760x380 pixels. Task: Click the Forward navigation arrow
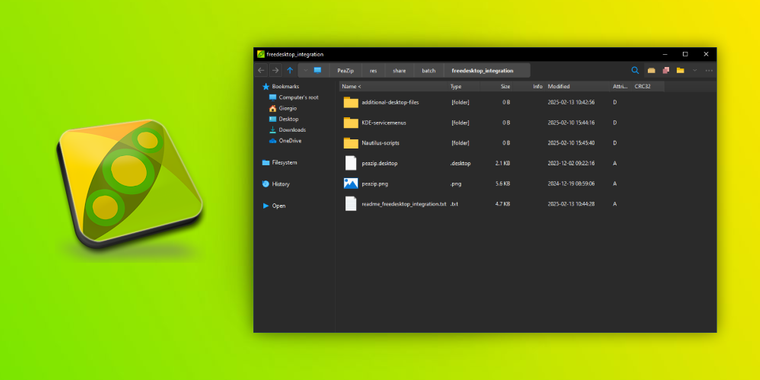click(x=275, y=70)
